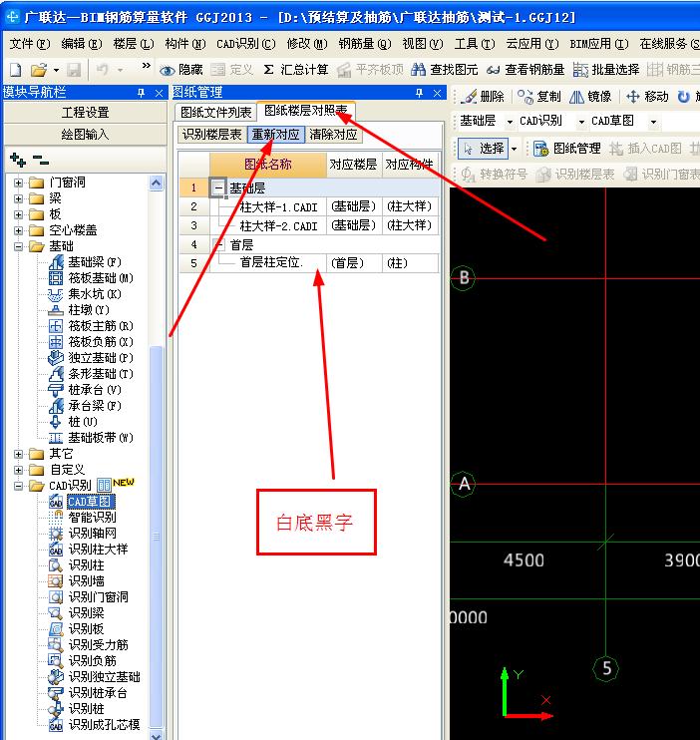Expand the 门窗洞 folder

(18, 183)
